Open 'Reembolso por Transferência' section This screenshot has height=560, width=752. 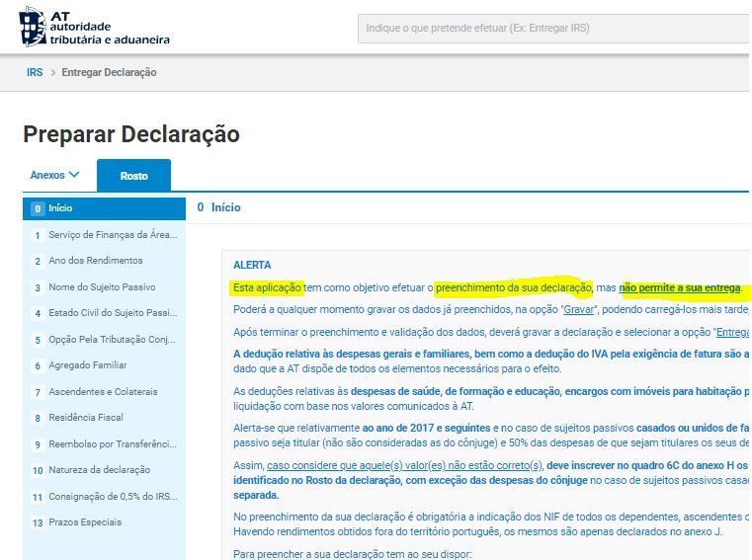104,444
